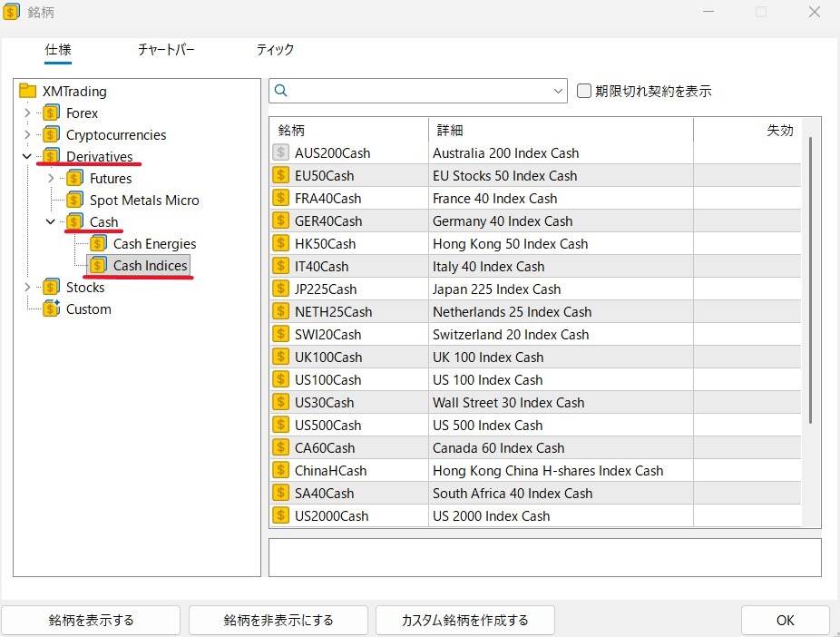Screen dimensions: 840x637
Task: Click the Stocks group coin icon
Action: (x=51, y=287)
